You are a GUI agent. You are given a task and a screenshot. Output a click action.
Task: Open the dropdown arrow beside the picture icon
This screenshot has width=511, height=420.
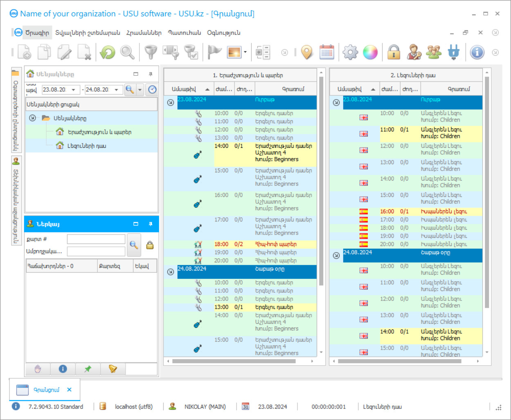tap(245, 52)
